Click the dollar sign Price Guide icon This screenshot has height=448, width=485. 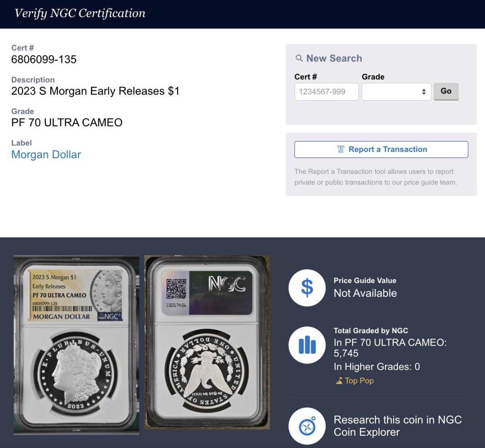[307, 288]
